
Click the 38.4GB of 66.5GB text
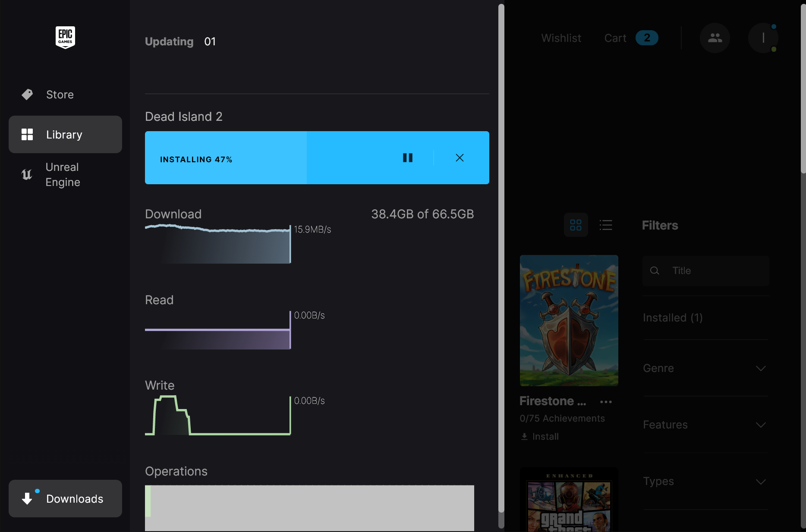423,214
